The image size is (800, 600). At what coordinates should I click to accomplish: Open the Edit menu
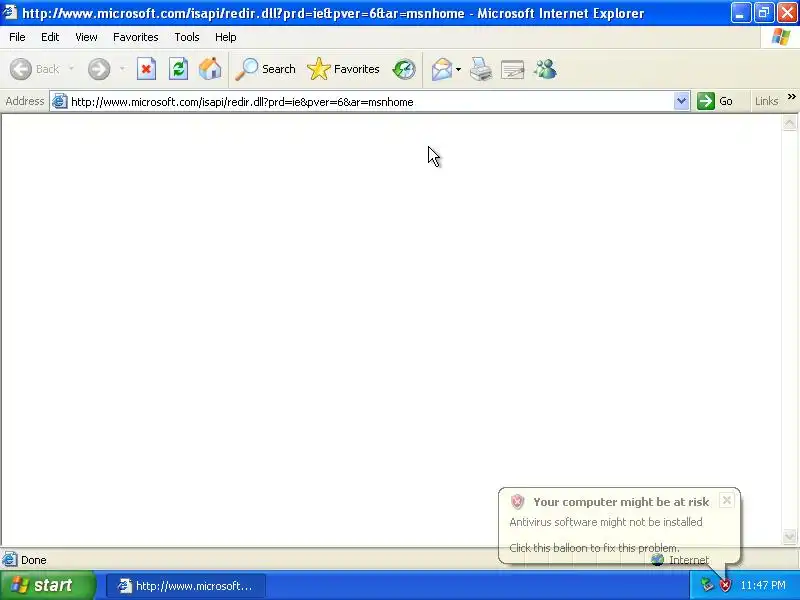coord(50,37)
